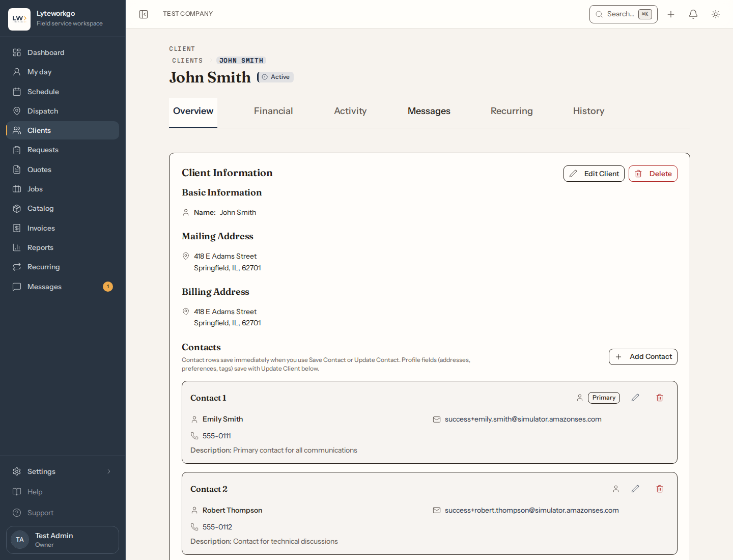Image resolution: width=733 pixels, height=560 pixels.
Task: Click the envelope icon next to Robert's email
Action: [437, 510]
